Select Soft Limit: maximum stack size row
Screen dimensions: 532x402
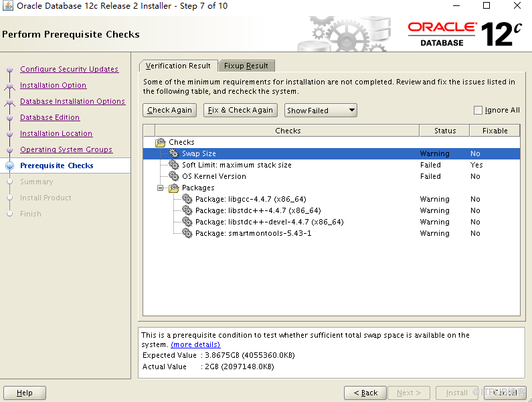(x=331, y=165)
